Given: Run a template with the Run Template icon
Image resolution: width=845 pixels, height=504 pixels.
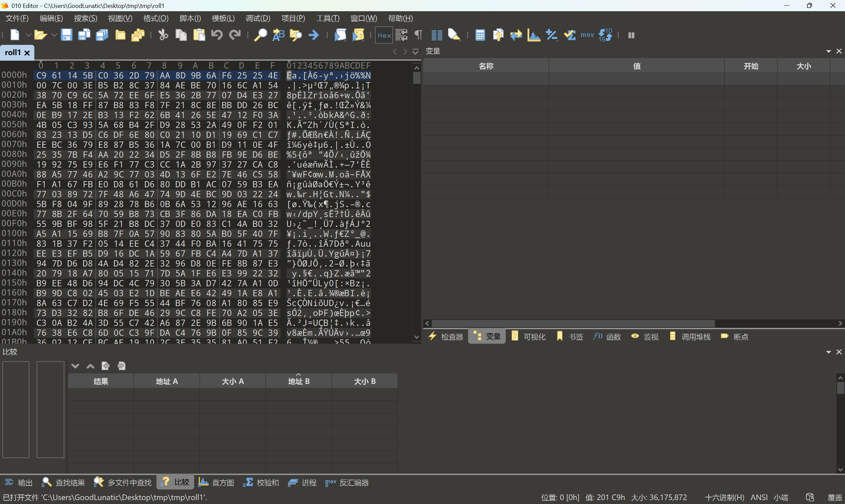Looking at the screenshot, I should (x=358, y=35).
